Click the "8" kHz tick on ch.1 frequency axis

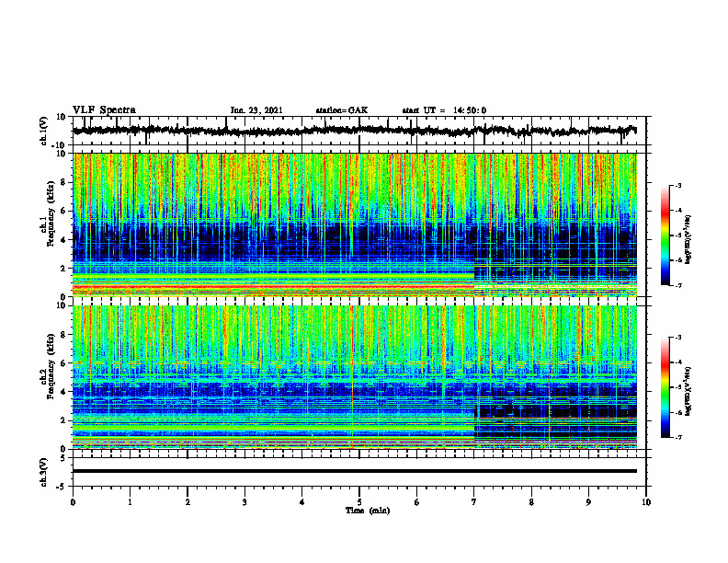coord(63,182)
